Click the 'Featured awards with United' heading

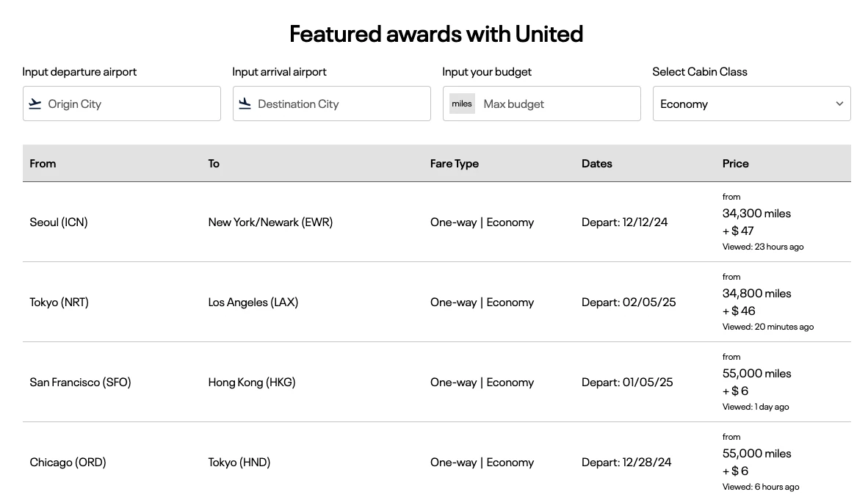(x=436, y=34)
